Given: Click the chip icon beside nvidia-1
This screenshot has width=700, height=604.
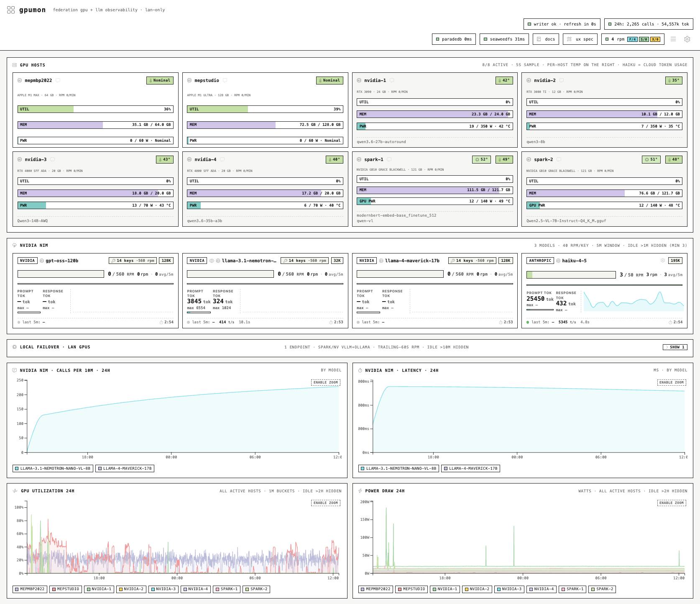Looking at the screenshot, I should pos(359,80).
